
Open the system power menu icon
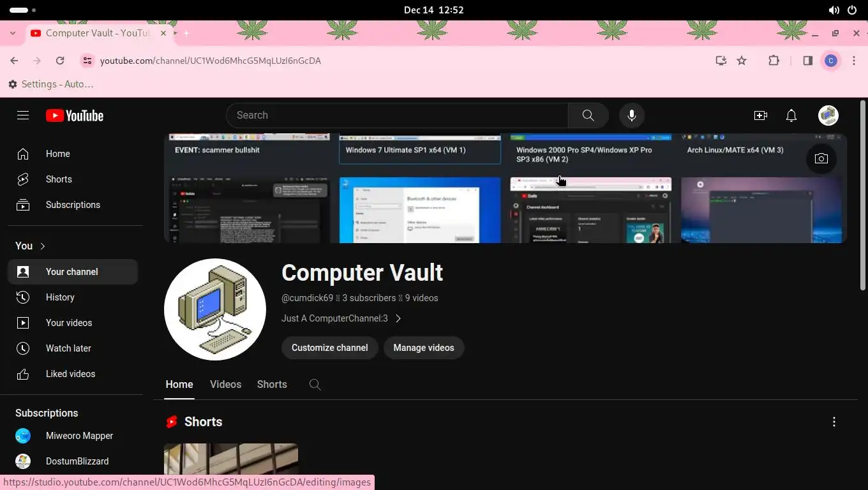pyautogui.click(x=852, y=10)
